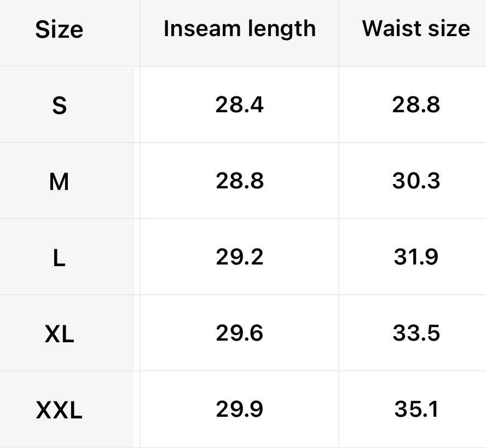Select the XL size row label
The height and width of the screenshot is (448, 486).
tap(59, 334)
